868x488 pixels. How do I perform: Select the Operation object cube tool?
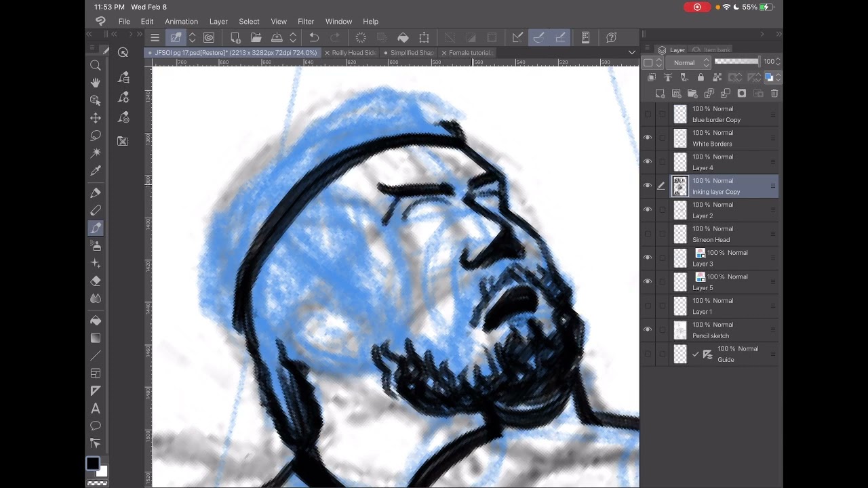pyautogui.click(x=96, y=100)
